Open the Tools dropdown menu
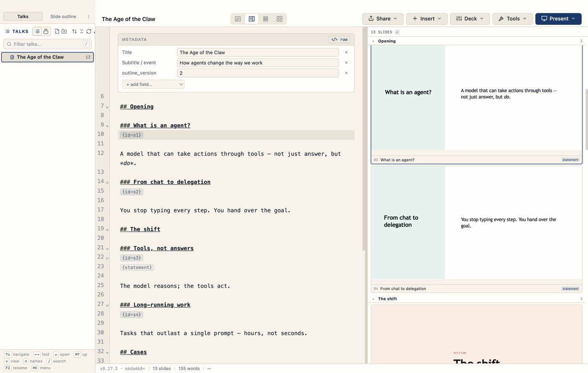588x373 pixels. pos(512,19)
